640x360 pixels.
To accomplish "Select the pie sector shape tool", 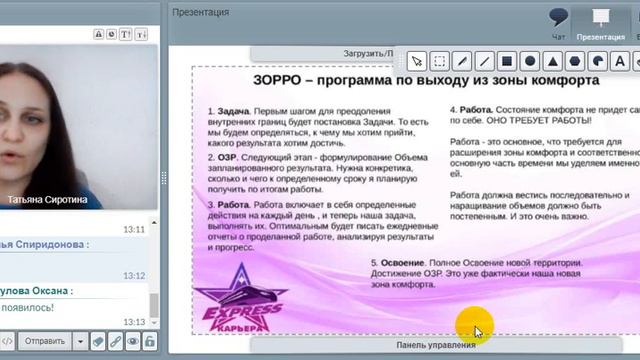I will [x=598, y=61].
